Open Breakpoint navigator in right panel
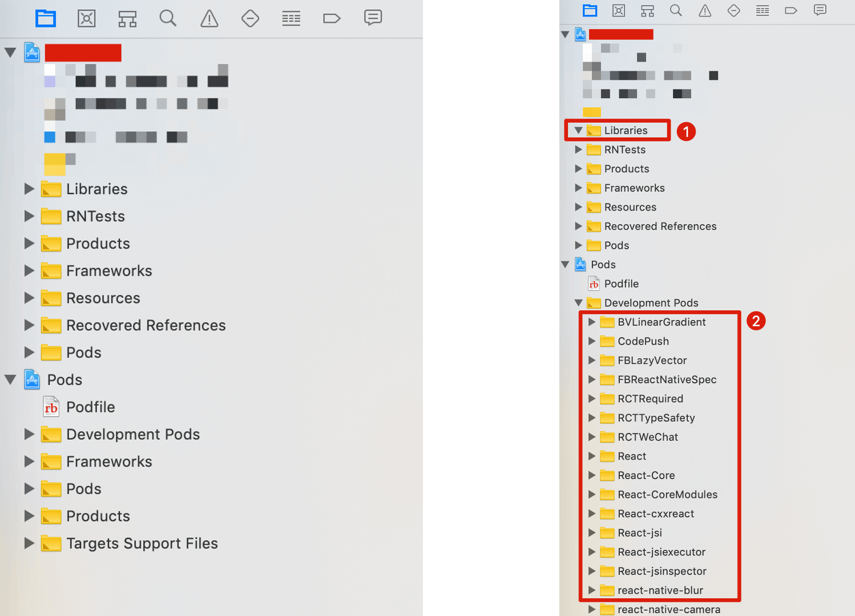The height and width of the screenshot is (616, 855). pyautogui.click(x=791, y=10)
